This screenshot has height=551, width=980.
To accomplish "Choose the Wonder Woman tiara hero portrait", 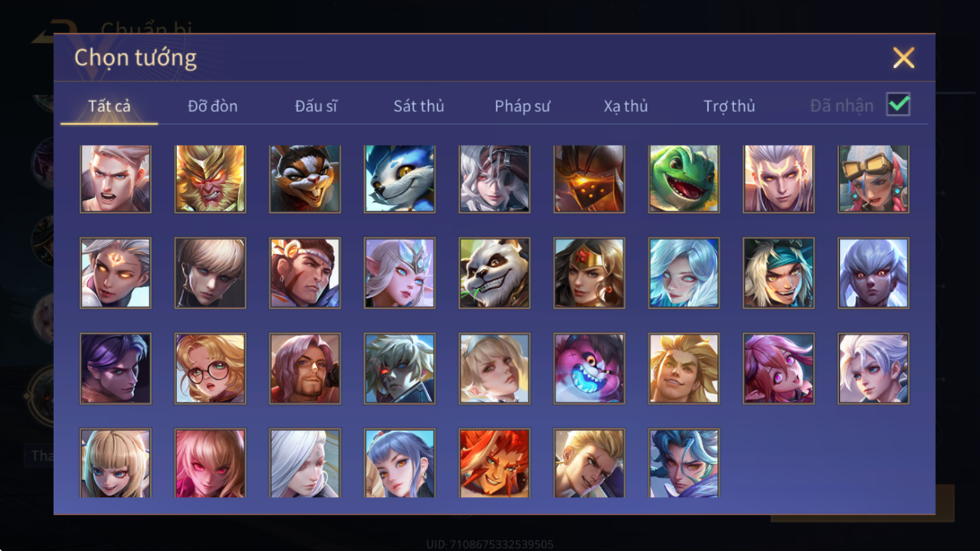I will pos(589,273).
